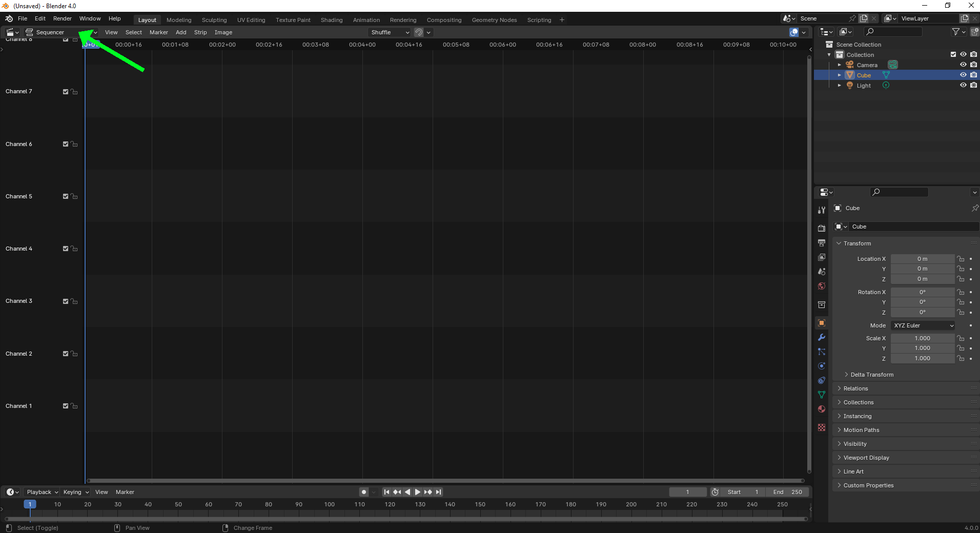Mute Channel 7 checkbox
Screen dimensions: 980x533
point(66,92)
